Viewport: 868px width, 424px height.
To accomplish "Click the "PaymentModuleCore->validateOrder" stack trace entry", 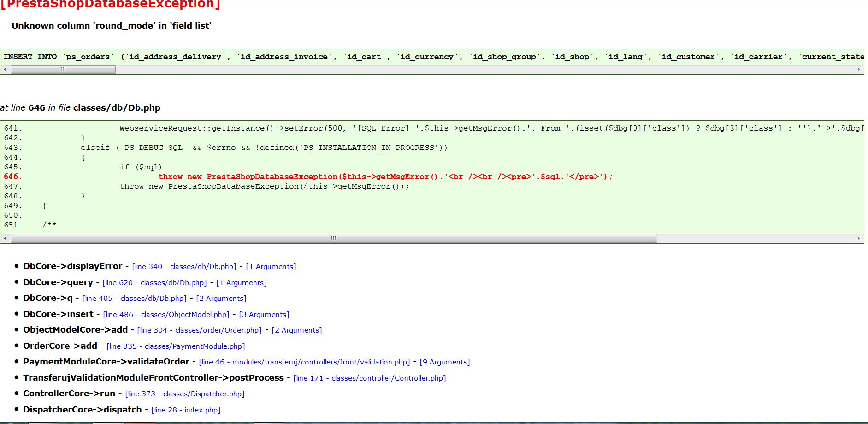I will [106, 362].
